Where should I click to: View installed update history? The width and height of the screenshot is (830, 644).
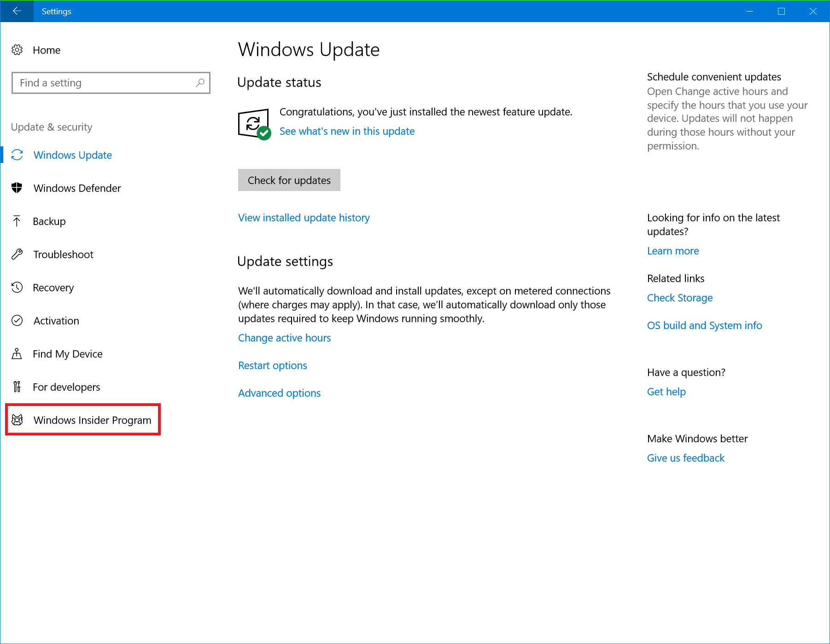coord(304,217)
